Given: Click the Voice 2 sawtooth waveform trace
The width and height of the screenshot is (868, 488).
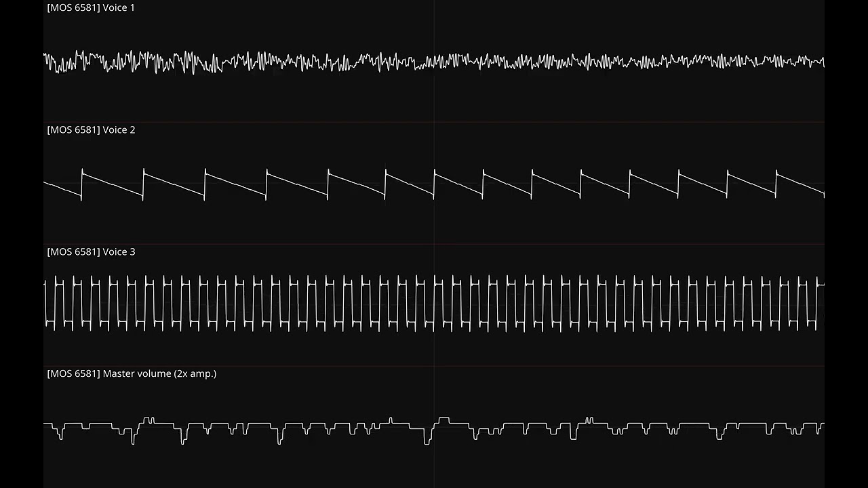Looking at the screenshot, I should click(x=434, y=184).
